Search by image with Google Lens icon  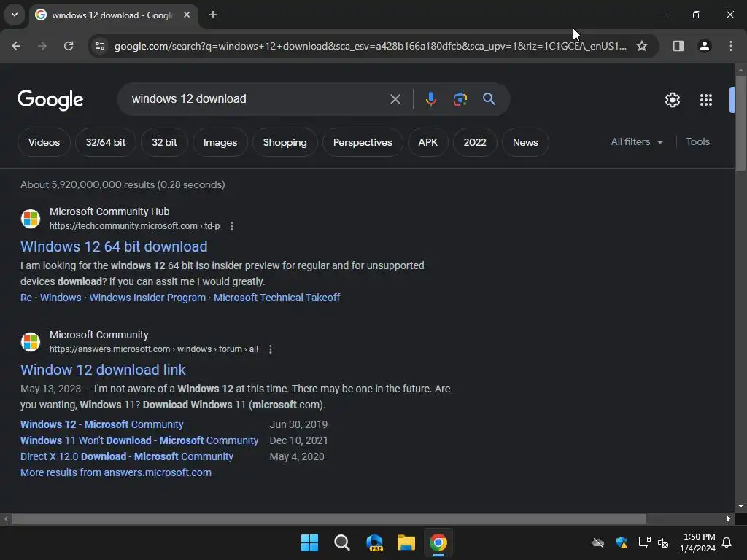point(460,99)
